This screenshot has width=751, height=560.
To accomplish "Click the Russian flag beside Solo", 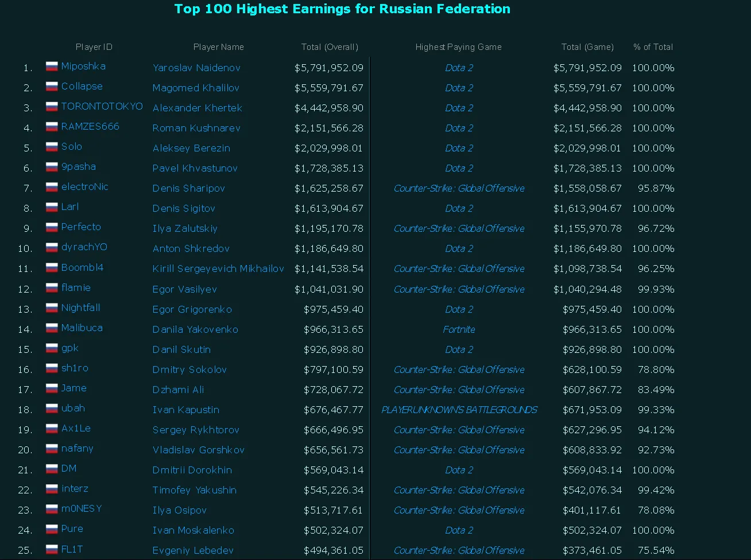I will tap(52, 147).
